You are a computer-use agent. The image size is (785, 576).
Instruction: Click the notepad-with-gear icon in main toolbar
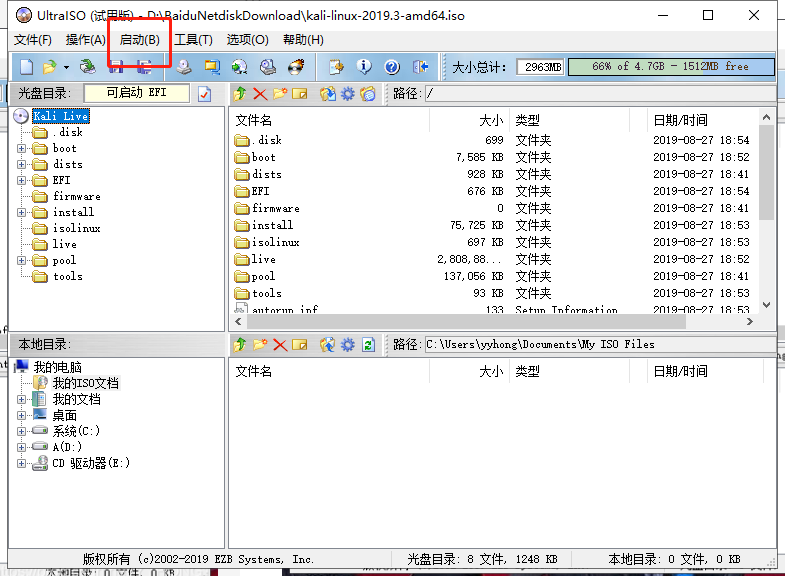pyautogui.click(x=336, y=67)
